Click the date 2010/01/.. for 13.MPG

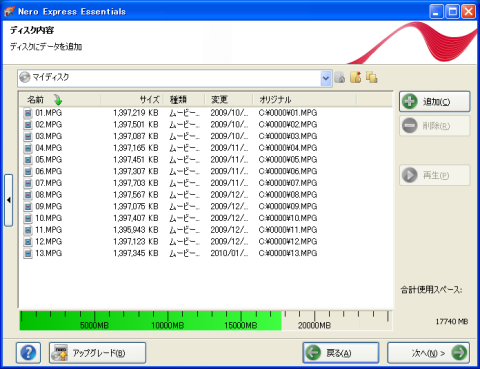coord(229,253)
